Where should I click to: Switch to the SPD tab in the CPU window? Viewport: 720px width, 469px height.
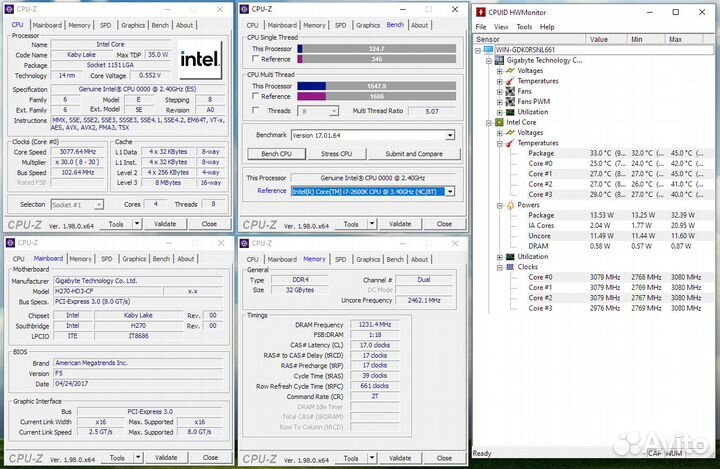tap(107, 25)
